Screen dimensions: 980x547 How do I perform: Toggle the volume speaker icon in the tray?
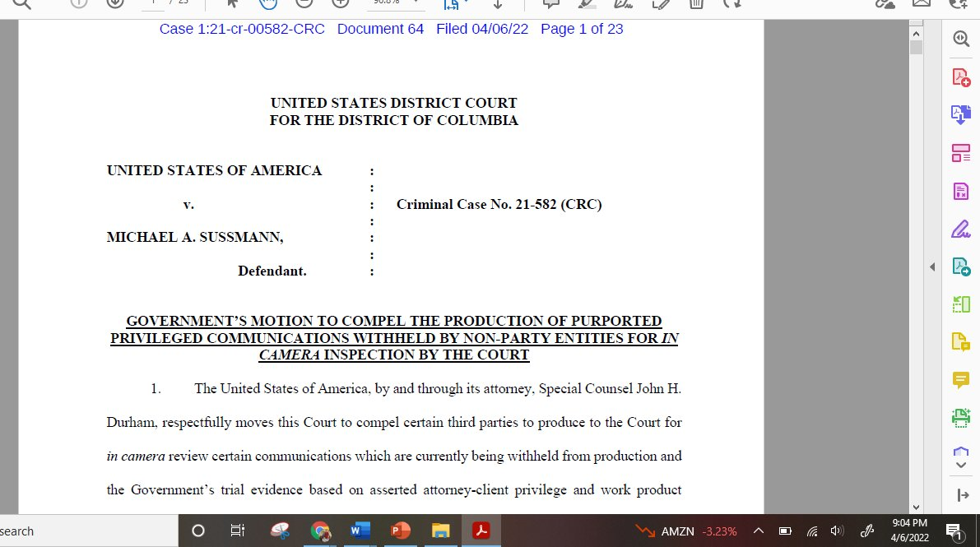pos(838,531)
